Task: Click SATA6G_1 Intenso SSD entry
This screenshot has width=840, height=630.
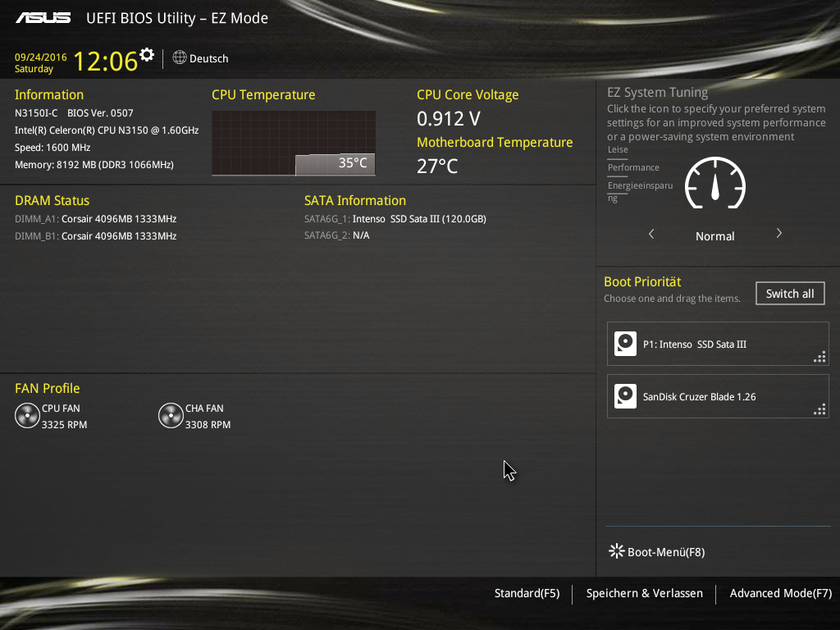Action: (x=395, y=218)
